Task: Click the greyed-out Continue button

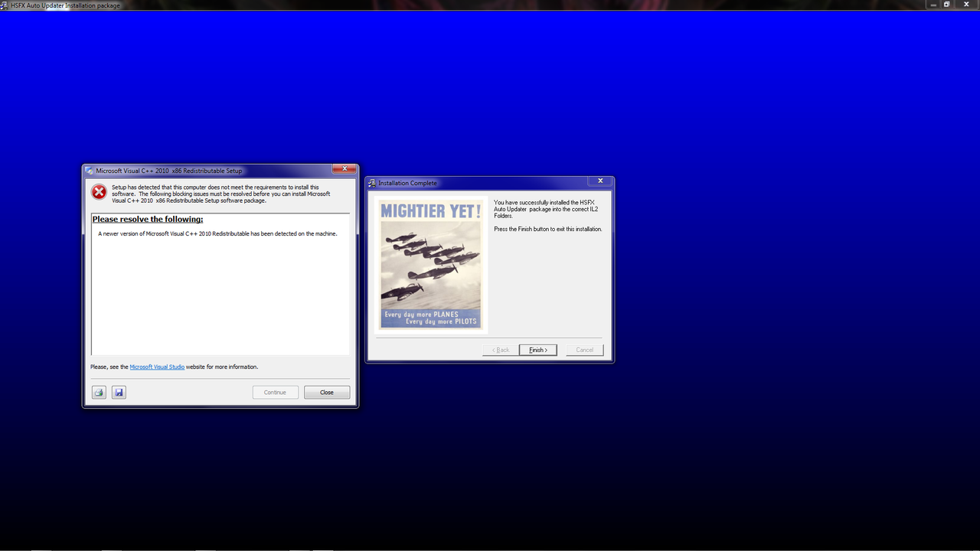Action: click(275, 393)
